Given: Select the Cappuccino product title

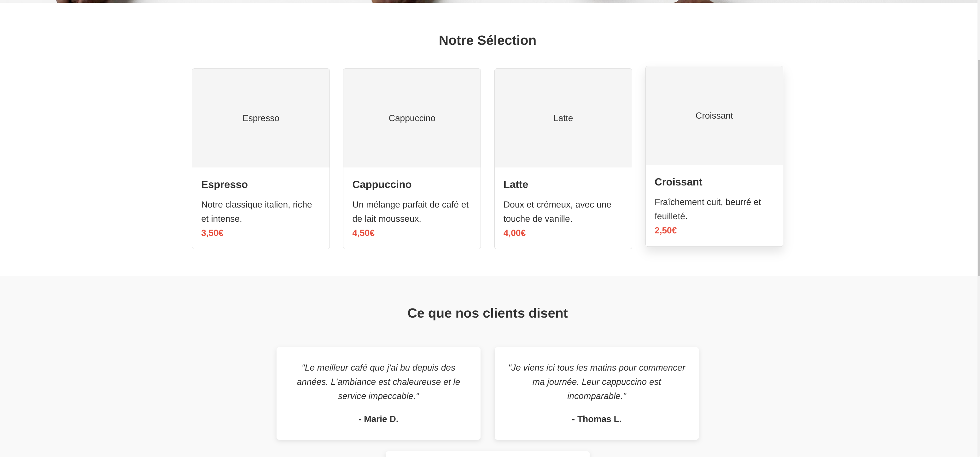Looking at the screenshot, I should 382,185.
